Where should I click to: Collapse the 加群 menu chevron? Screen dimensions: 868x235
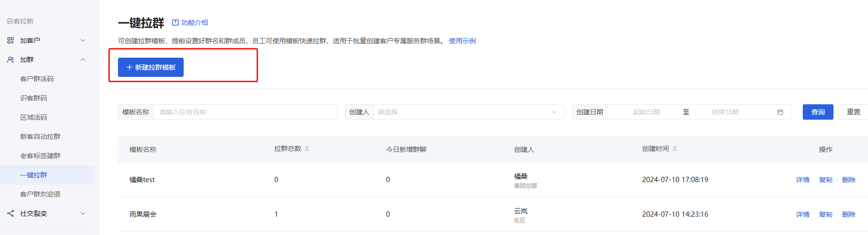(x=83, y=60)
